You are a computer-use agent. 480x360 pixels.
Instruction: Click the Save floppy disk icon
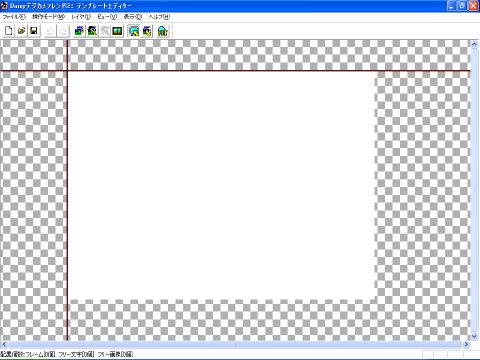(x=34, y=31)
